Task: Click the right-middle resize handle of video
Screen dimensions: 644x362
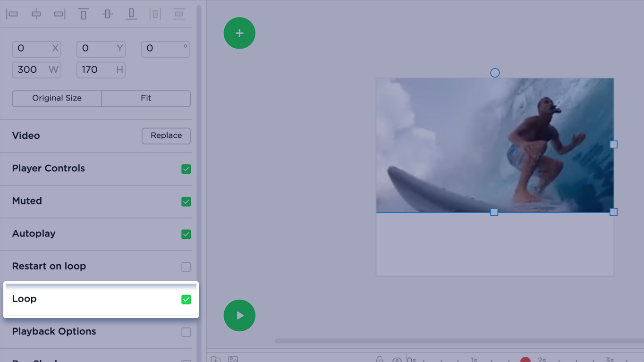Action: click(613, 144)
